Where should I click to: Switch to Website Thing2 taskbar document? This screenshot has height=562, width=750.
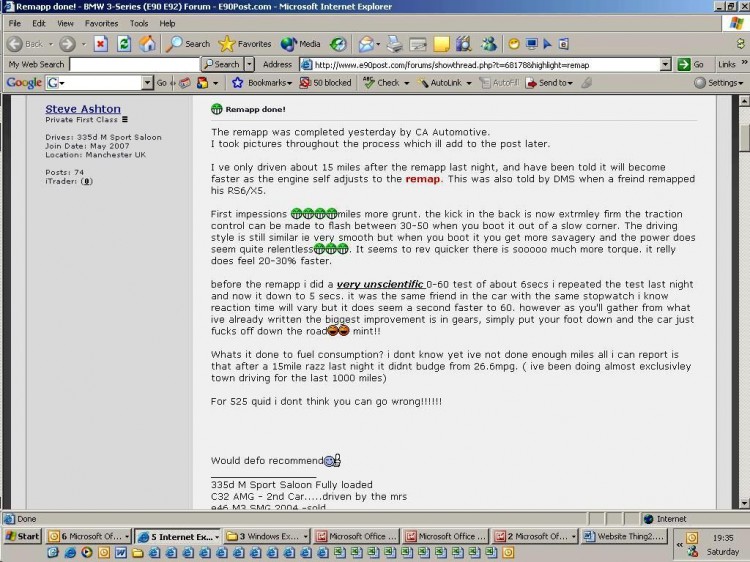(x=625, y=537)
